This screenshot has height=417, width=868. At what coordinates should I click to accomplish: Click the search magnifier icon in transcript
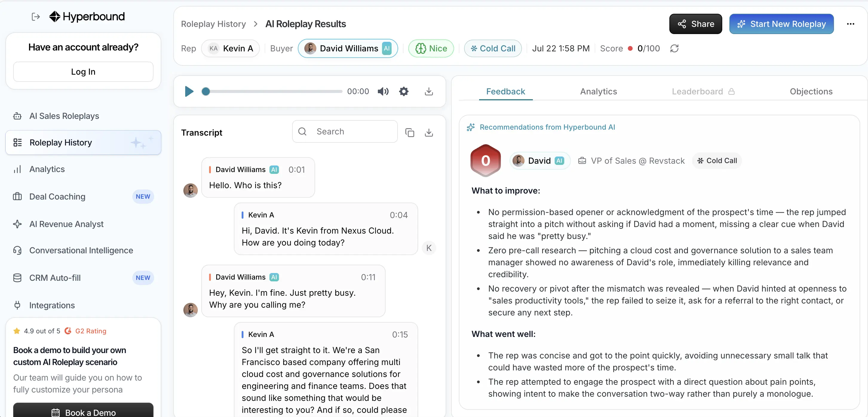[x=302, y=131]
